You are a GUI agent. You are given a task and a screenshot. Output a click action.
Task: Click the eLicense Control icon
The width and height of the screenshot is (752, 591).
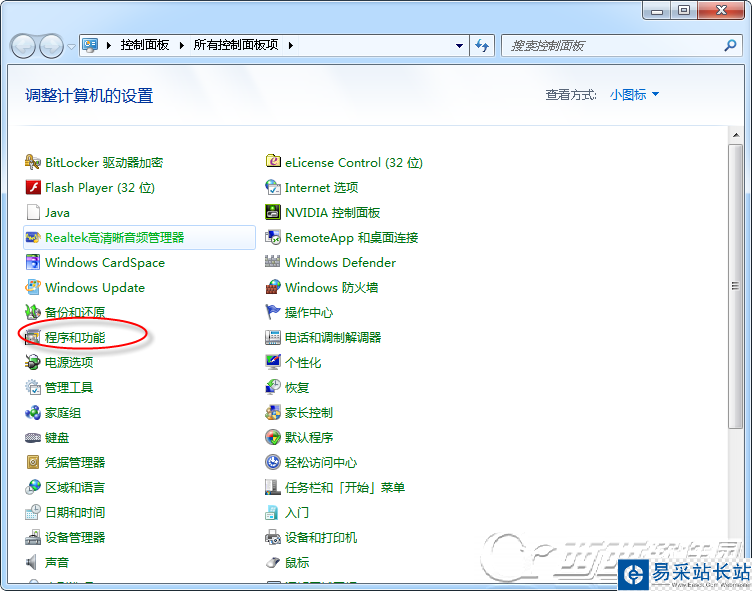click(273, 162)
